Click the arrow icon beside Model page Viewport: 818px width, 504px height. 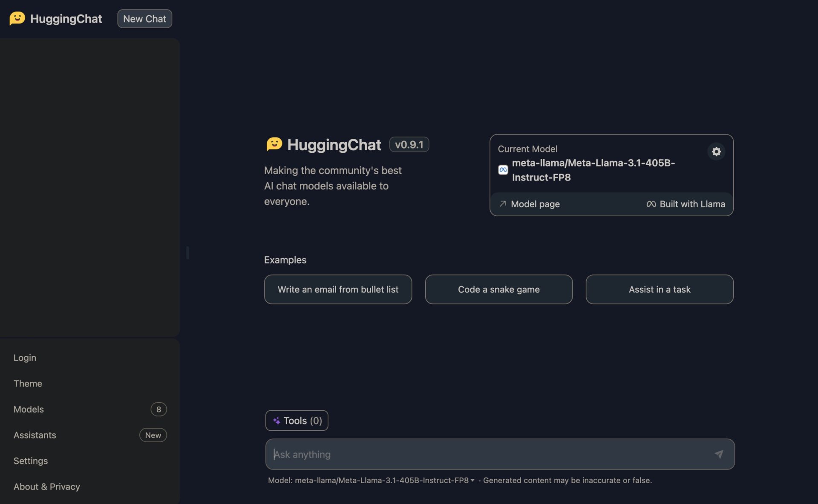pyautogui.click(x=503, y=204)
